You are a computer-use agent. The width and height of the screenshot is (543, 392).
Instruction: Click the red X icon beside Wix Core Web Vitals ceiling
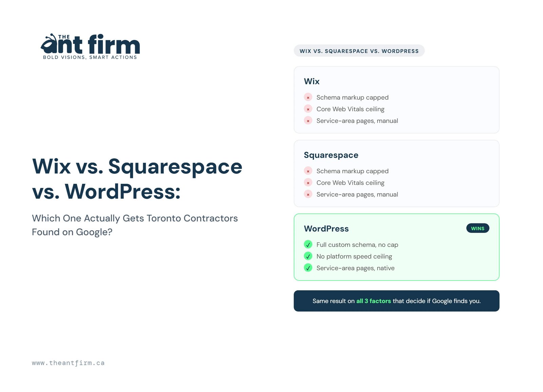click(x=308, y=109)
